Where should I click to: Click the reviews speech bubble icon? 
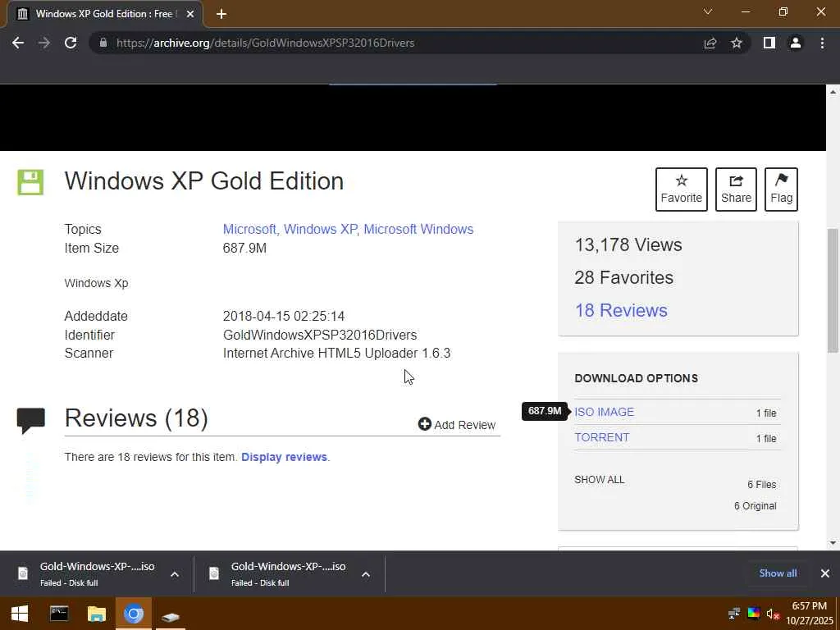[x=30, y=420]
